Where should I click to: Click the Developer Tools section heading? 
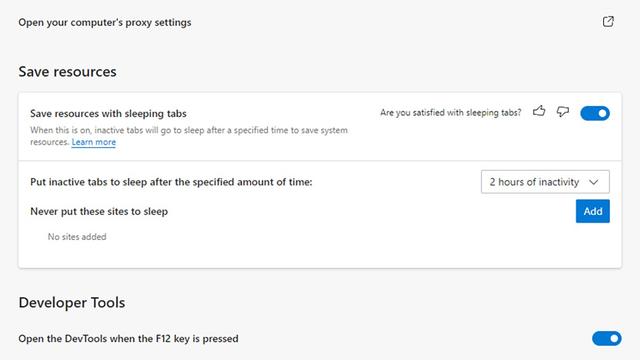[x=72, y=303]
